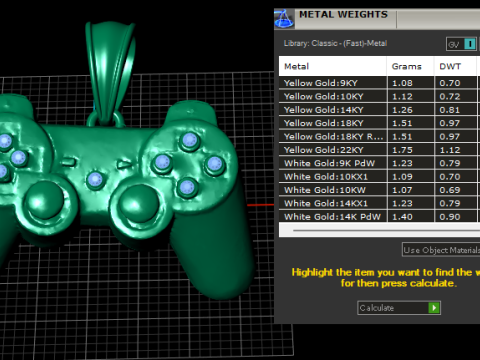Click the pendant bail on the 3D model

[x=110, y=73]
